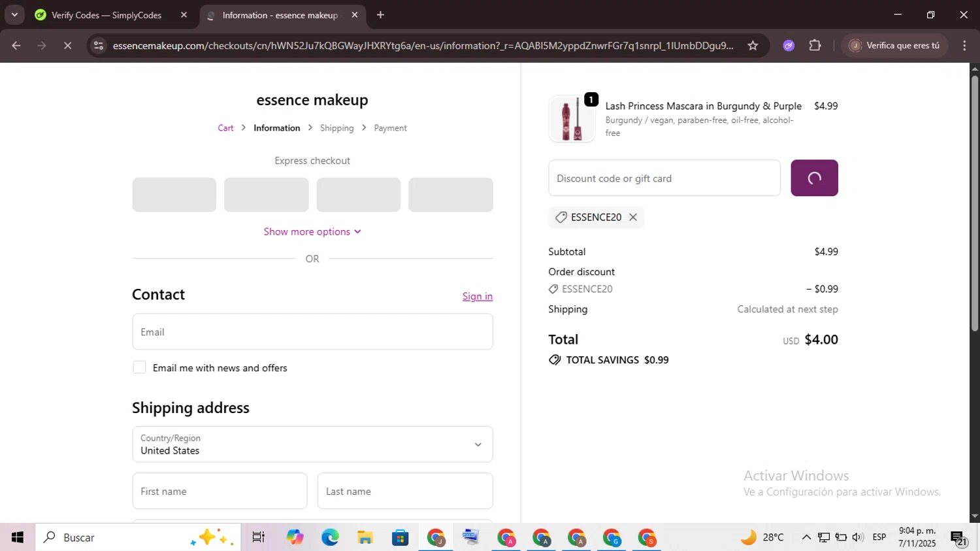This screenshot has width=980, height=551.
Task: Open a new browser tab
Action: (380, 15)
